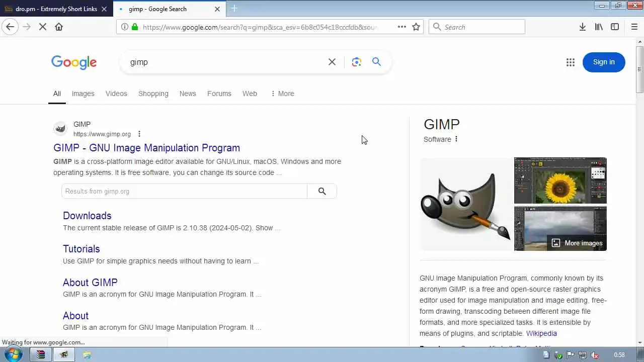Sign in to Google account
644x362 pixels.
click(604, 62)
